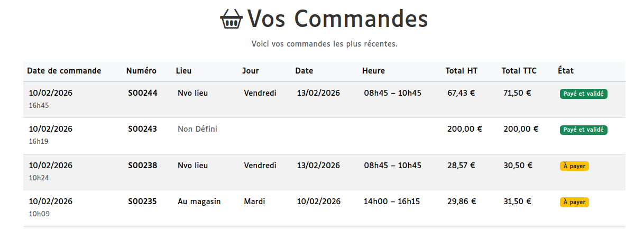Click the Au magasin location cell
Viewport: 644px width, 229px height.
(199, 201)
